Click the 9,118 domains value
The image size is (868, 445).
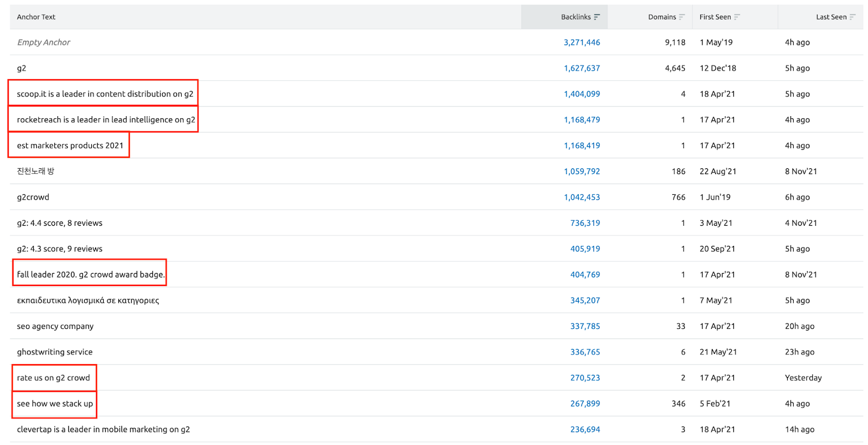click(x=675, y=42)
